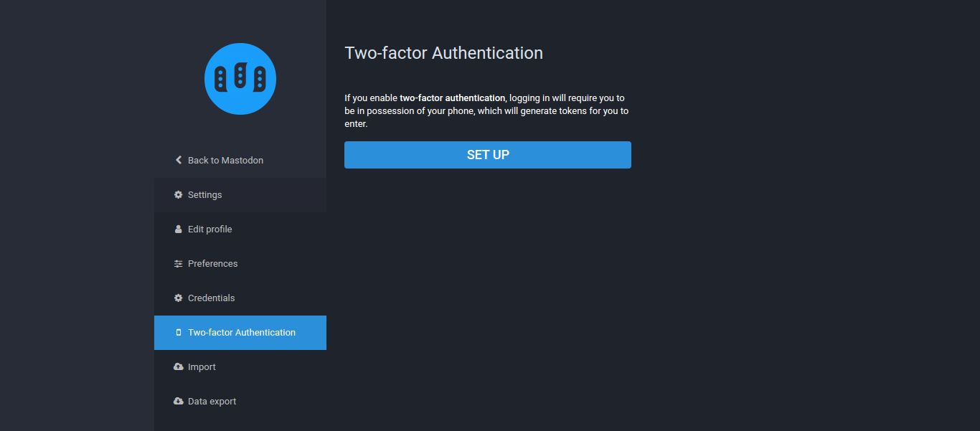980x431 pixels.
Task: Click the bold two-factor authentication text in description
Action: pyautogui.click(x=452, y=98)
